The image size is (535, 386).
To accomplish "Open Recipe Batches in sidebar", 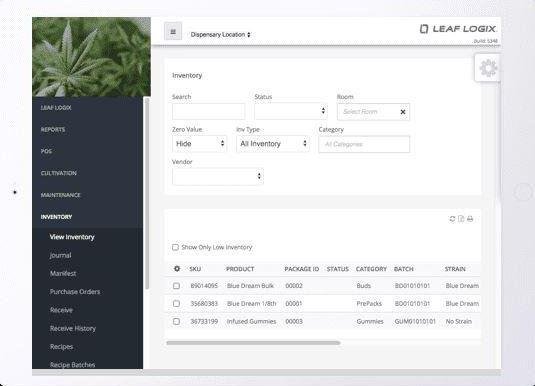I will coord(72,365).
